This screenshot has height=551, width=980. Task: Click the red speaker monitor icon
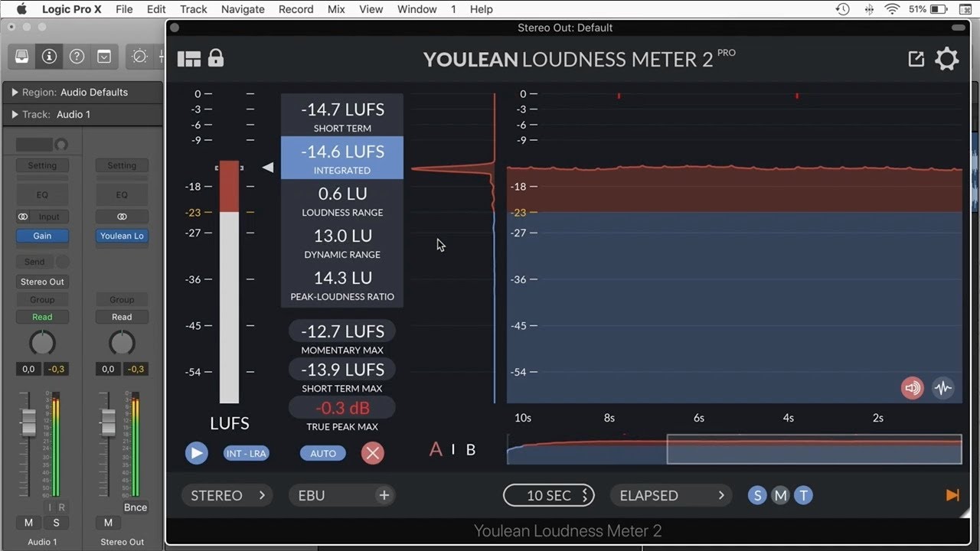point(913,388)
